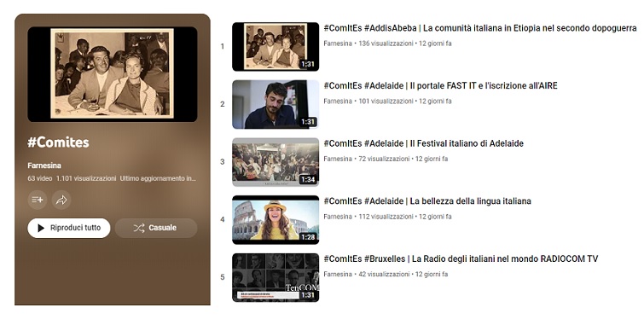Viewport: 644px width, 325px height.
Task: Click Farnesina channel name under Addis Abeba video
Action: click(x=338, y=44)
